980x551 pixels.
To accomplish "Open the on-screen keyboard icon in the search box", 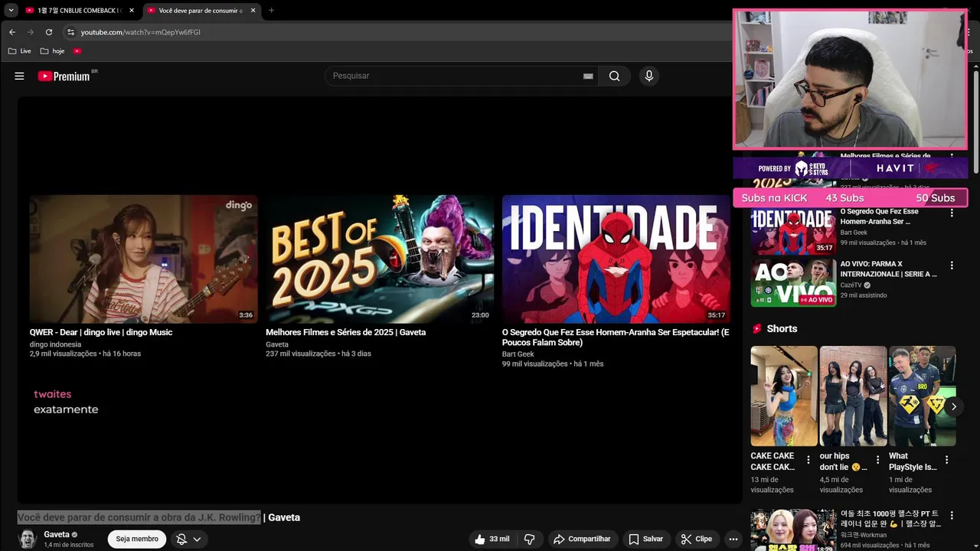I will (x=588, y=76).
